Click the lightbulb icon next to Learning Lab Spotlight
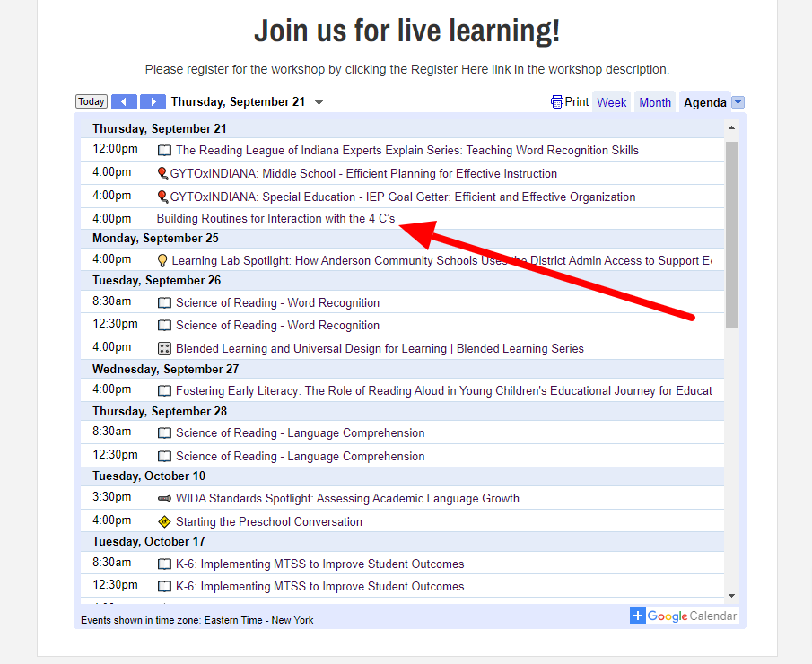 coord(162,259)
